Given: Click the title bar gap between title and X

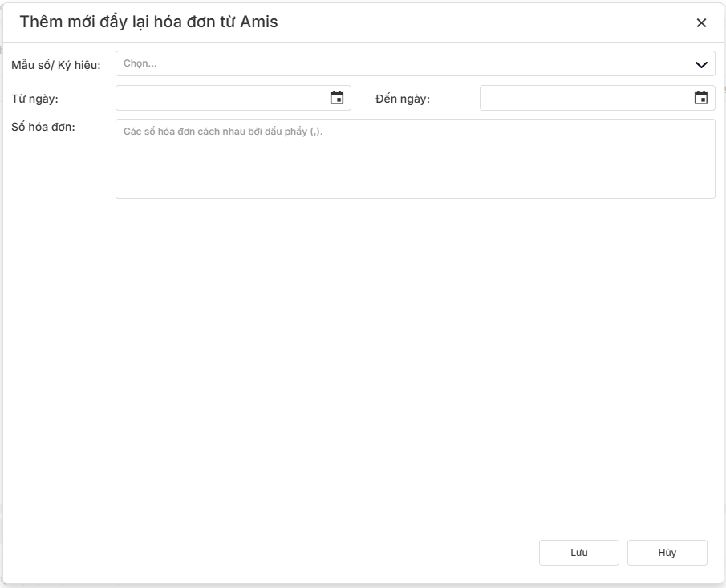Looking at the screenshot, I should [481, 22].
